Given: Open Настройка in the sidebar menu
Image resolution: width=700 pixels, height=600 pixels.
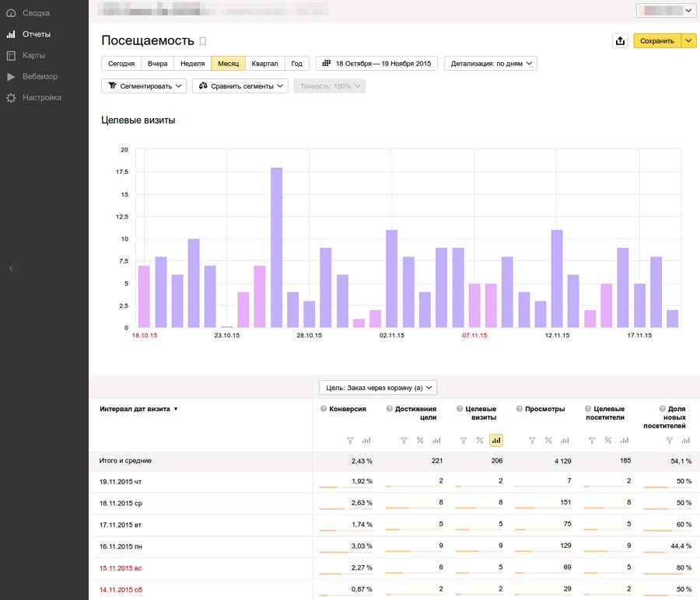Looking at the screenshot, I should pos(42,97).
